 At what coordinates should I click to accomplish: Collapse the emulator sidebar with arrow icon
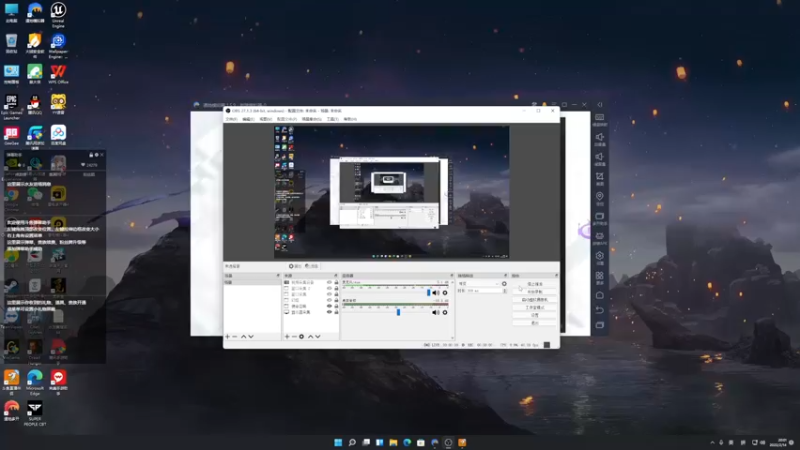tap(599, 105)
